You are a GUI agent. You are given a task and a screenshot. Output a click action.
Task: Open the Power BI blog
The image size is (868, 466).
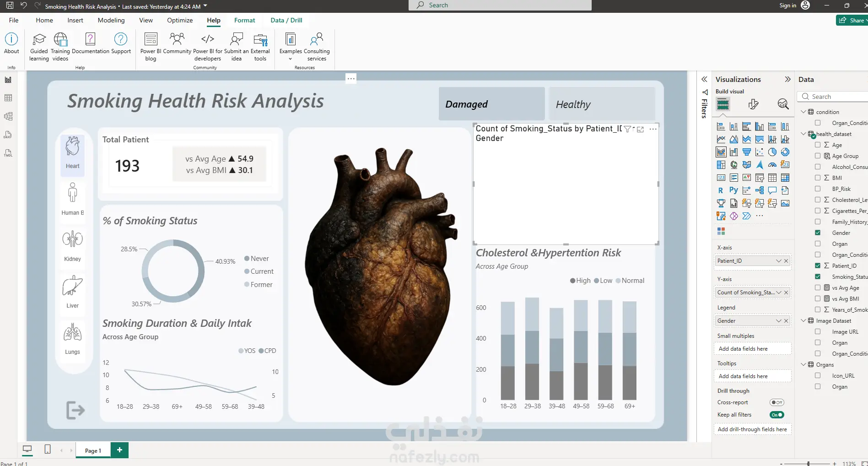click(151, 47)
